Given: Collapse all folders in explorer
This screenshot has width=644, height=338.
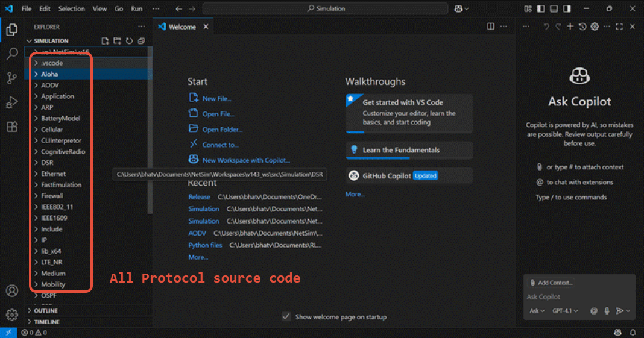Looking at the screenshot, I should point(141,40).
